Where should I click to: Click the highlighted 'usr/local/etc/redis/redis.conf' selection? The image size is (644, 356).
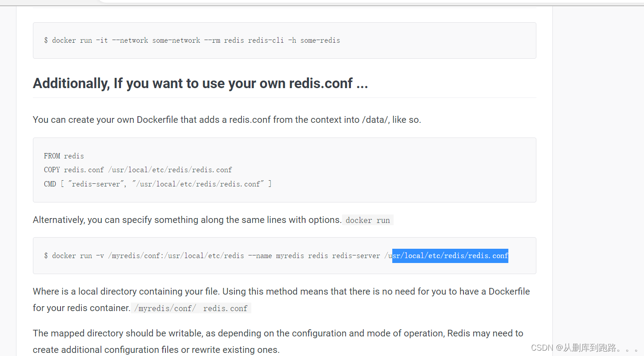450,256
